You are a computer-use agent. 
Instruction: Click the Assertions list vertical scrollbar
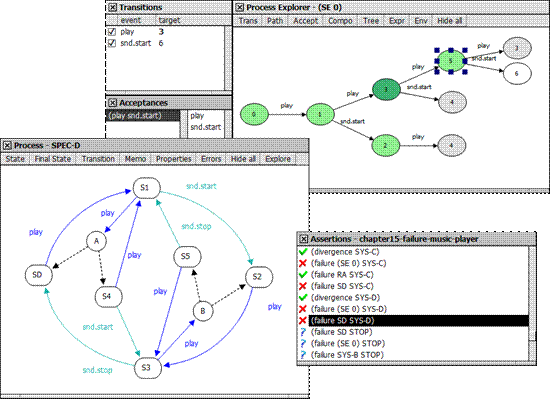(532, 303)
